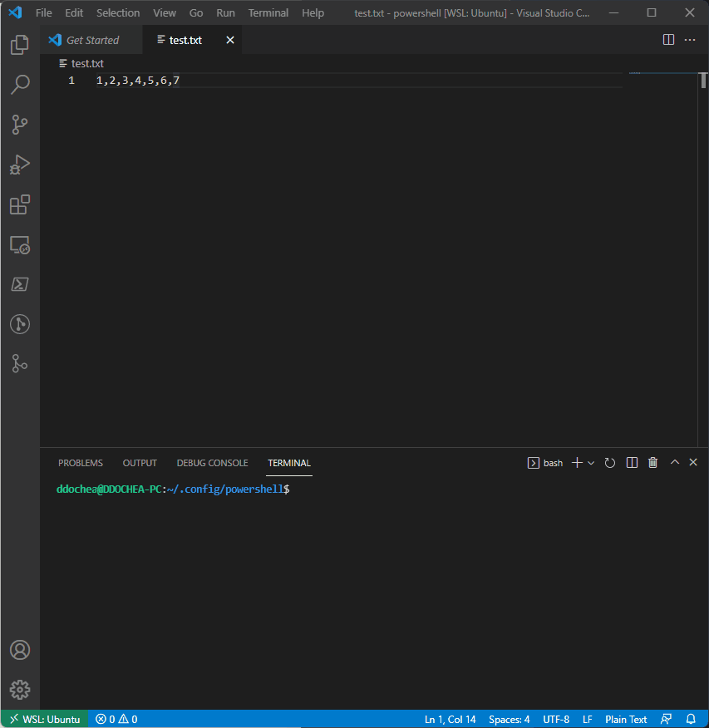Open the editor More Actions menu
Screen dimensions: 709x728
[689, 39]
